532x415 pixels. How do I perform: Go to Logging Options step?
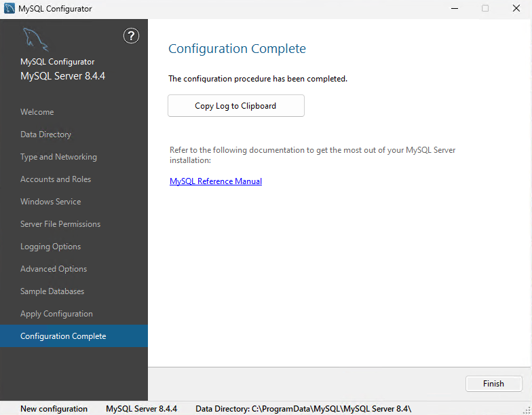click(50, 247)
